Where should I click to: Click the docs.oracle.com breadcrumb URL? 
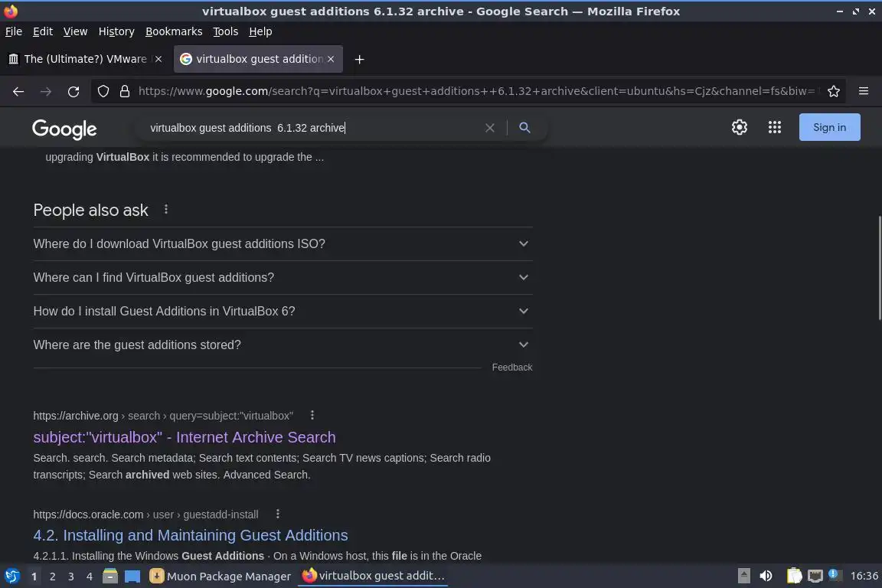pyautogui.click(x=145, y=514)
